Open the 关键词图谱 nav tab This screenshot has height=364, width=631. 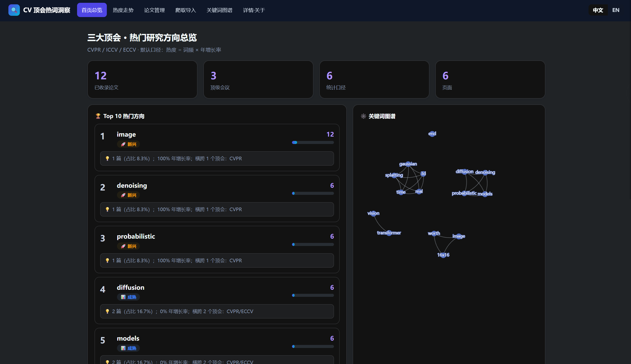pos(219,10)
